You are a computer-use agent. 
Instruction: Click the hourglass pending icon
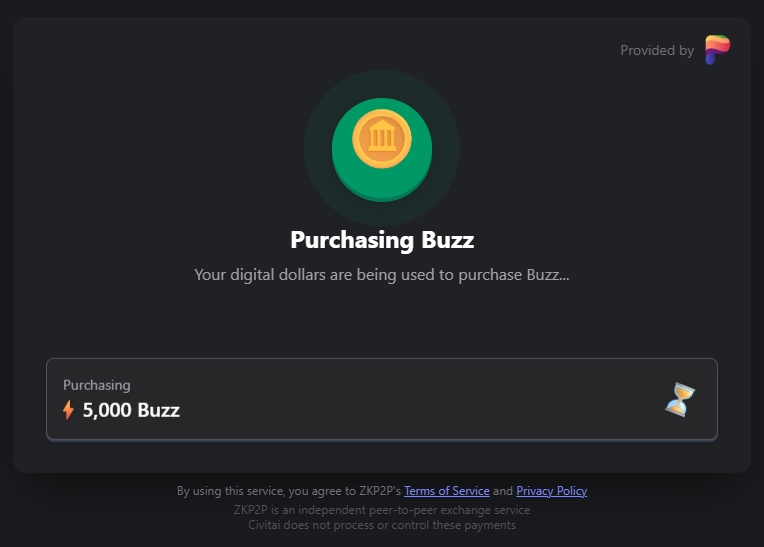(680, 399)
